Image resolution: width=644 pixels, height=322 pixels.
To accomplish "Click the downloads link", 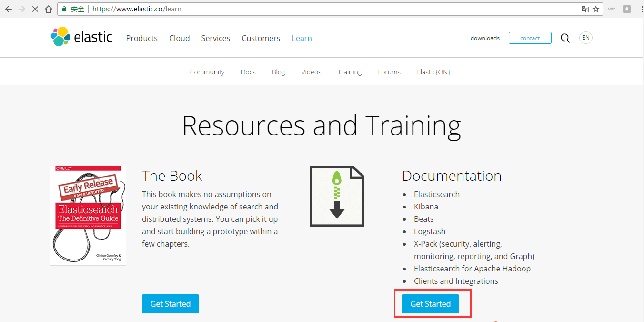I will [x=485, y=38].
